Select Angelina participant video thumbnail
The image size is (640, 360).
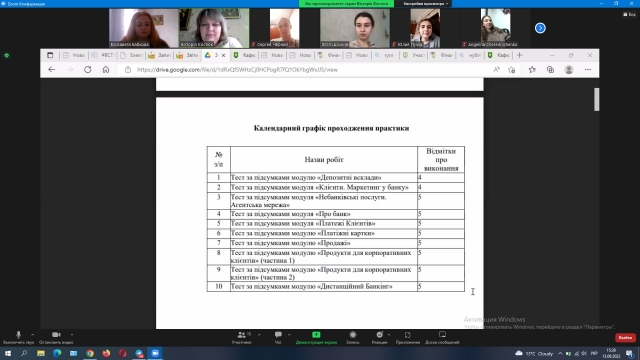pos(495,28)
